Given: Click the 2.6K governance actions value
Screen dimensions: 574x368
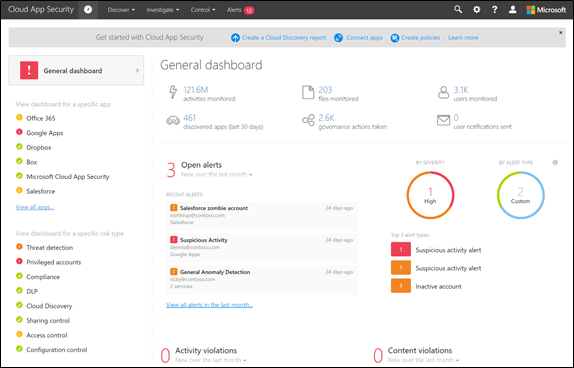Looking at the screenshot, I should pyautogui.click(x=326, y=118).
